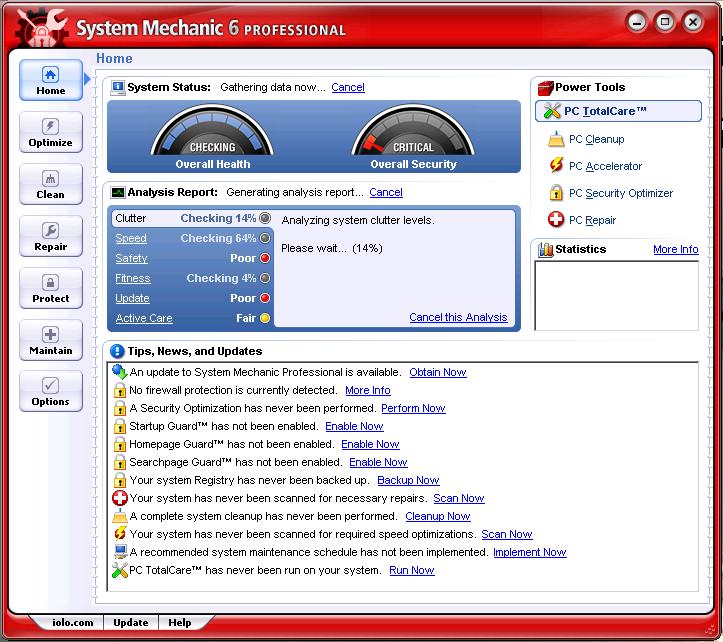Click the red cross icon beside repairs tip
The image size is (723, 642).
(x=120, y=498)
